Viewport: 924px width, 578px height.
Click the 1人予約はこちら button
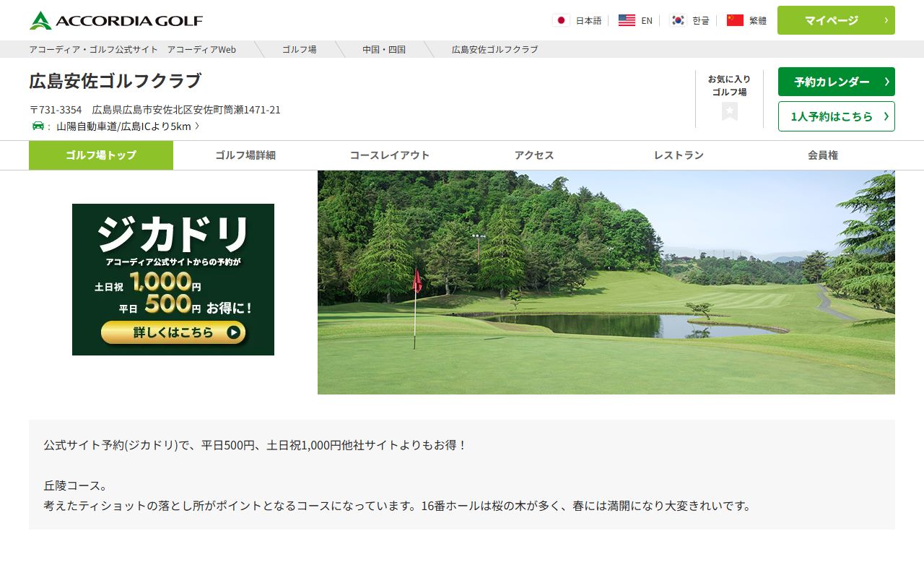coord(836,116)
